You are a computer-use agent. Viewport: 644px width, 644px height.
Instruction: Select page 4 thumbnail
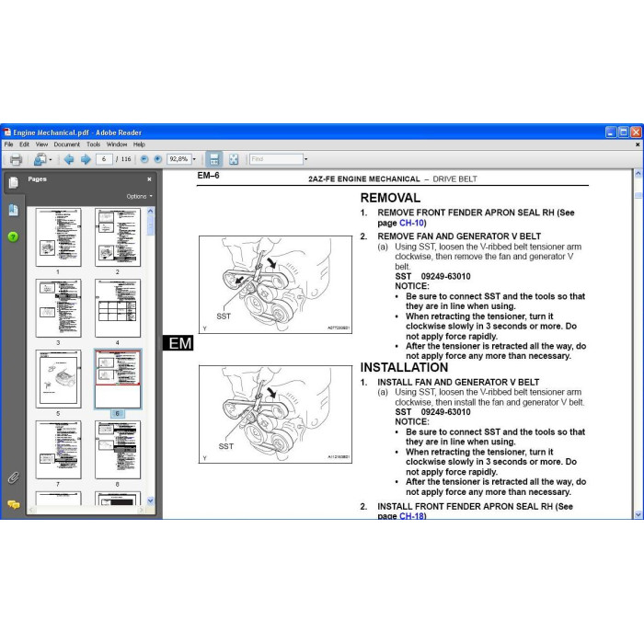118,308
